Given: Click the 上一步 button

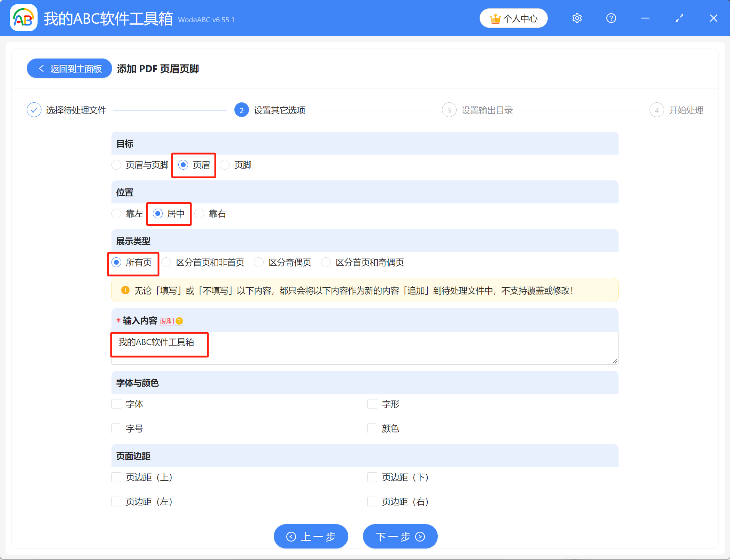Looking at the screenshot, I should click(311, 536).
